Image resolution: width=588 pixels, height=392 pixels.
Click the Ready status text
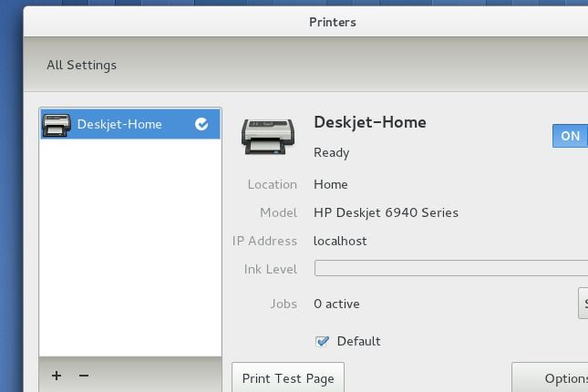pyautogui.click(x=331, y=152)
